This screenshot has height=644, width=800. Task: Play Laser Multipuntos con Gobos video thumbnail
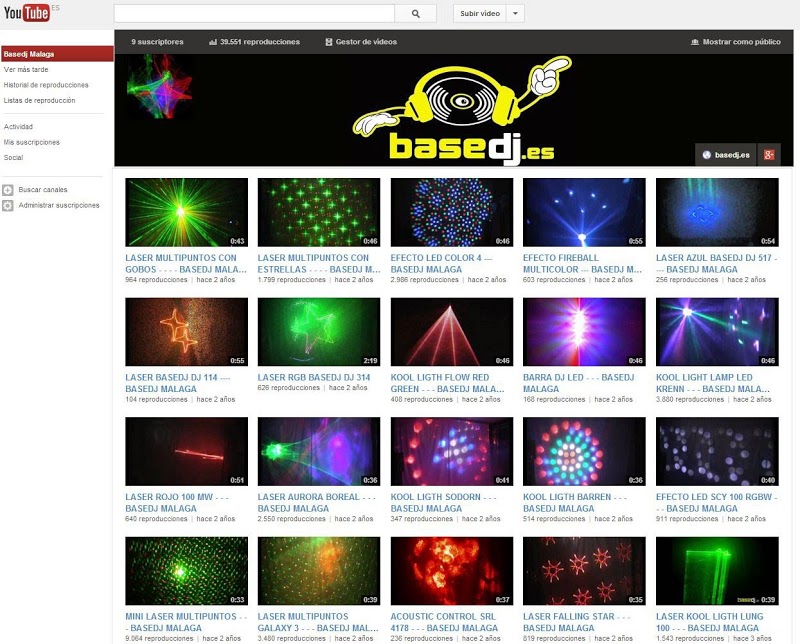pyautogui.click(x=186, y=212)
